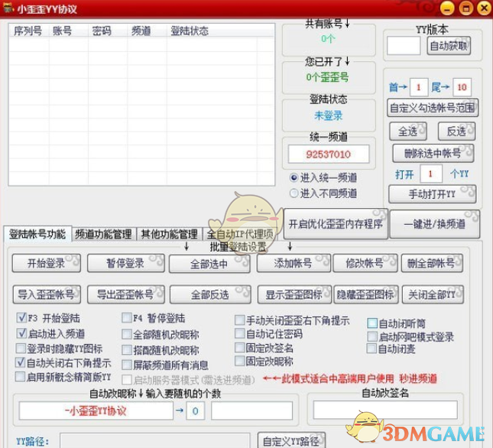Click 自定义勾选帐号范围 button

[x=433, y=108]
